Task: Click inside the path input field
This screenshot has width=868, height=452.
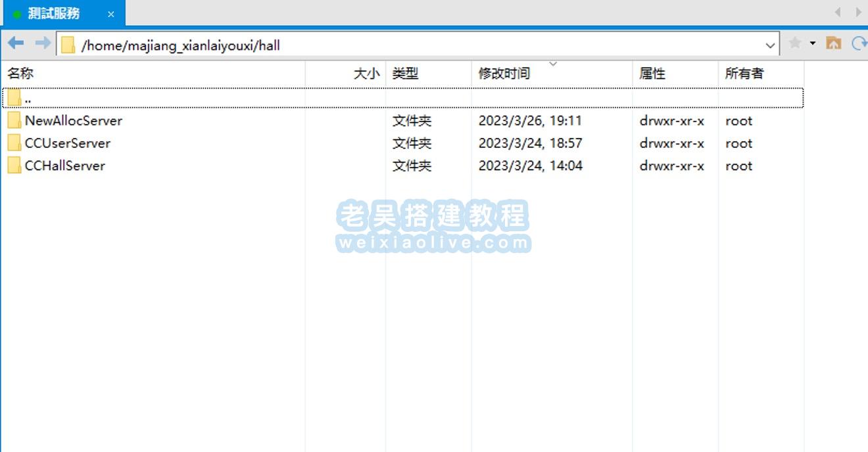Action: pos(395,45)
